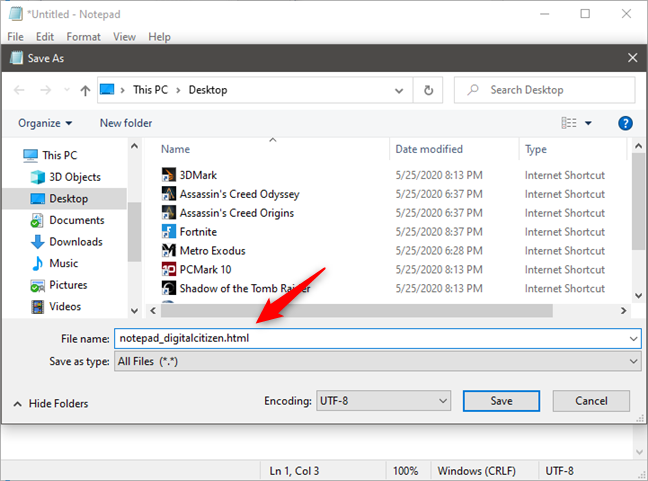Image resolution: width=648 pixels, height=481 pixels.
Task: Open the change view options dropdown arrow
Action: point(588,123)
